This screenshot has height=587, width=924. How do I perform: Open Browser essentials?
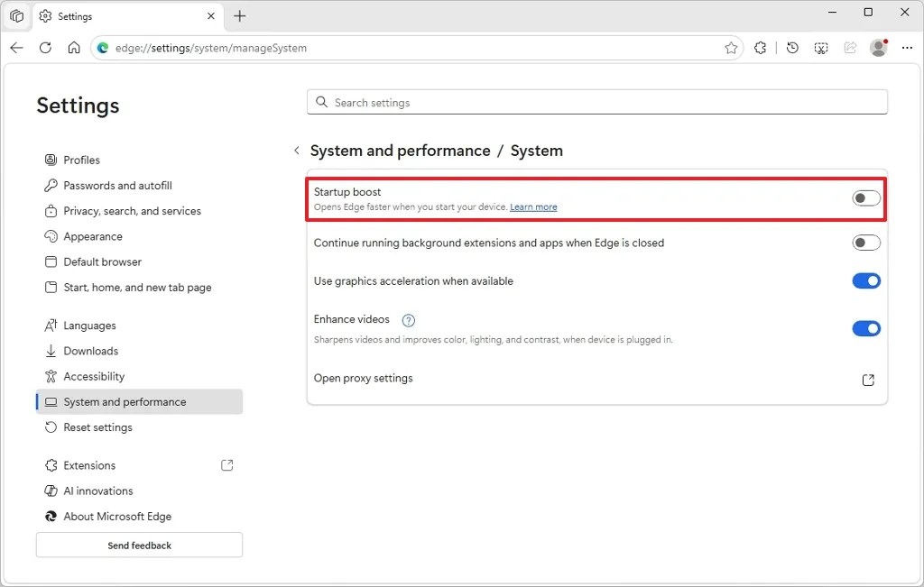tap(761, 48)
